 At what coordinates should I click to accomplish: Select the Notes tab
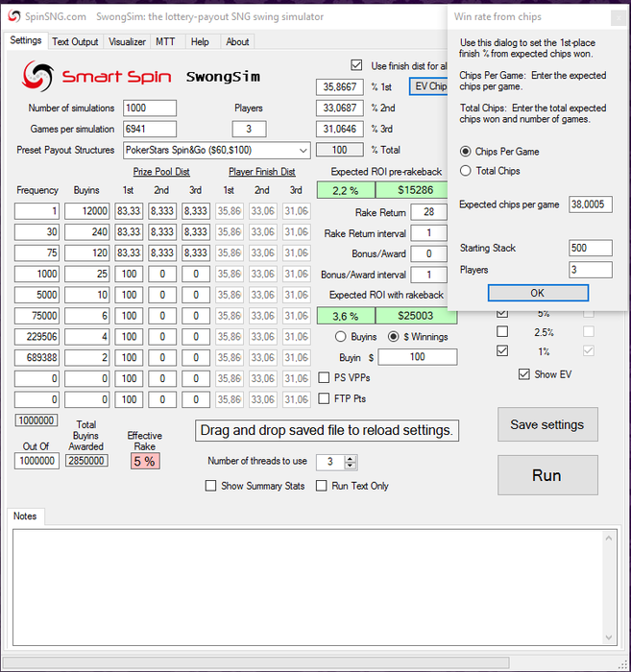click(25, 516)
